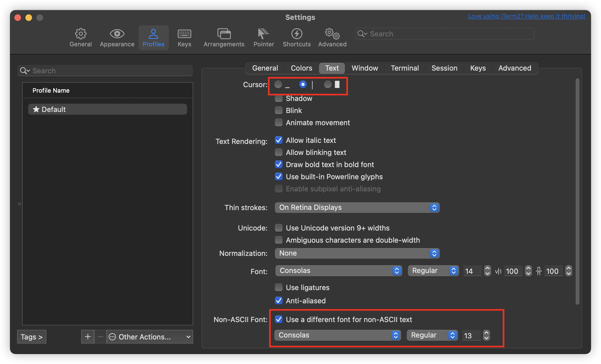Open the Keys keyboard icon in the toolbar

point(184,34)
